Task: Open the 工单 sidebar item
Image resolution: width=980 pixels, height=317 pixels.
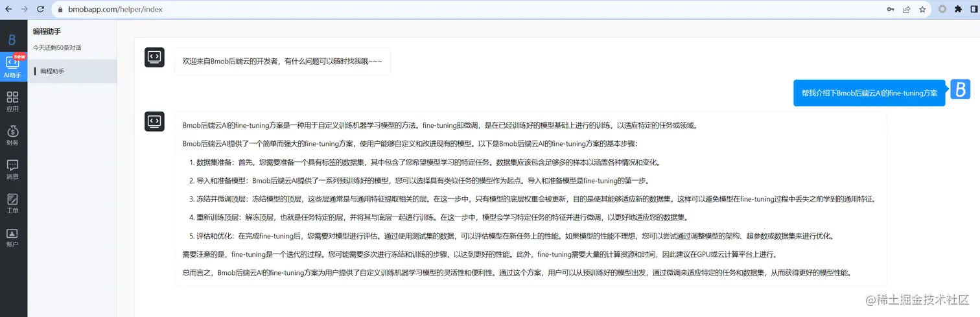Action: coord(12,203)
